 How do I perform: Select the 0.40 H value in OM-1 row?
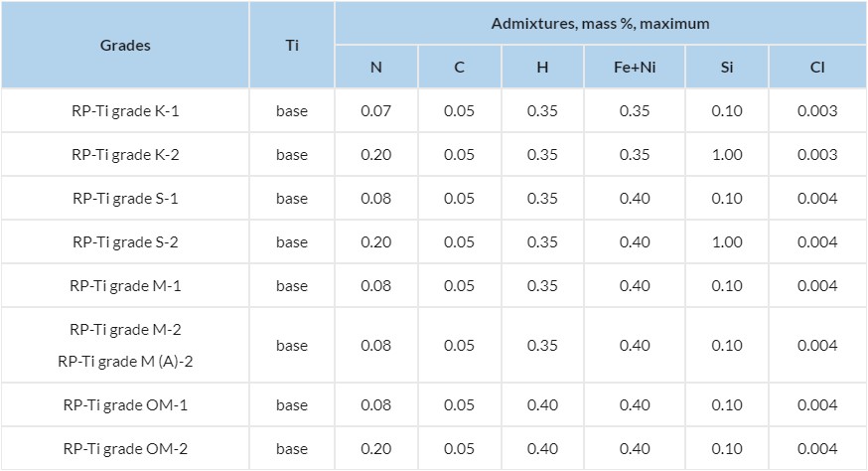point(544,405)
